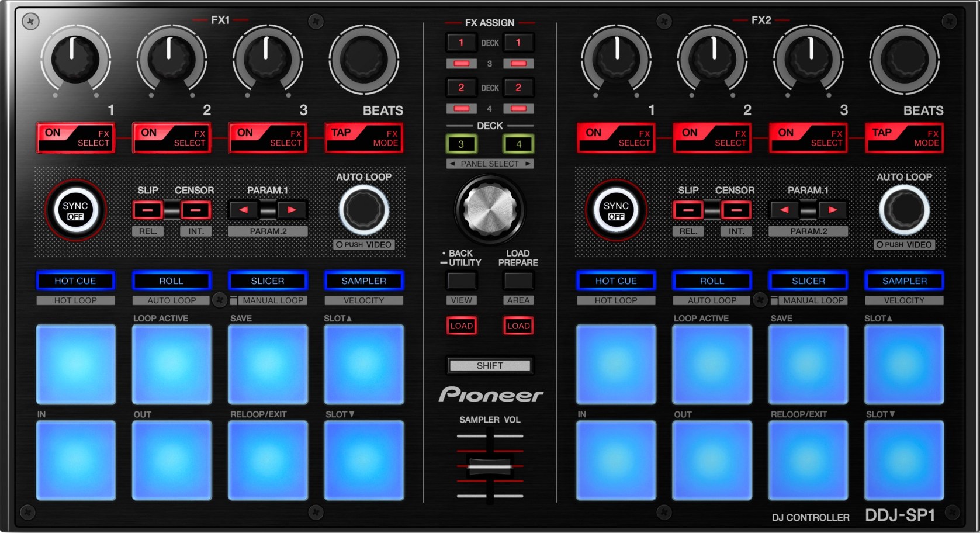The image size is (980, 533).
Task: Toggle left deck SLIP button
Action: point(148,210)
